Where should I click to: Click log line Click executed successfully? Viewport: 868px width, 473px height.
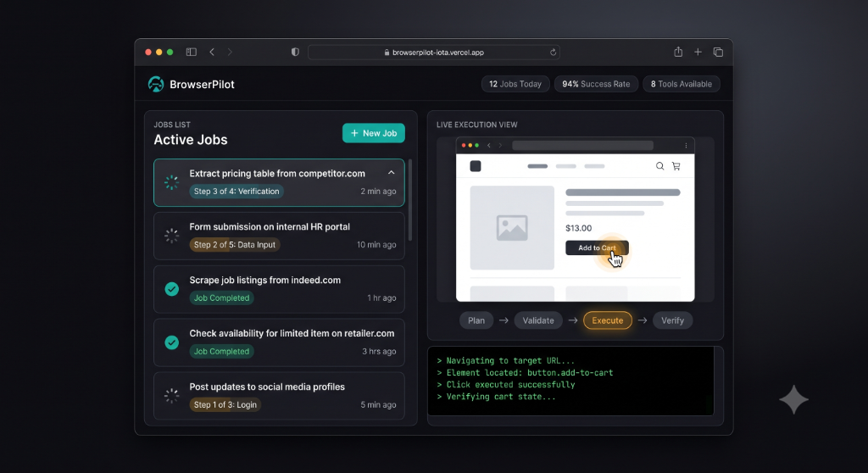coord(506,384)
